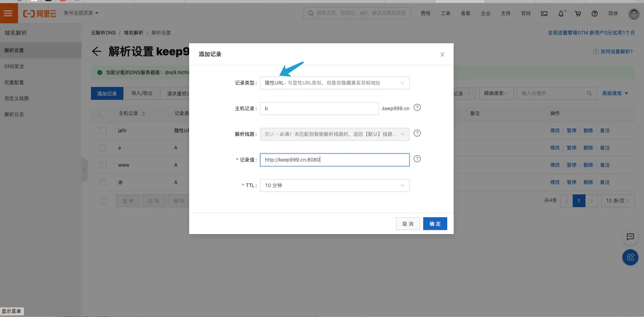
Task: Open the floating blue grid shortcut button
Action: tap(630, 257)
